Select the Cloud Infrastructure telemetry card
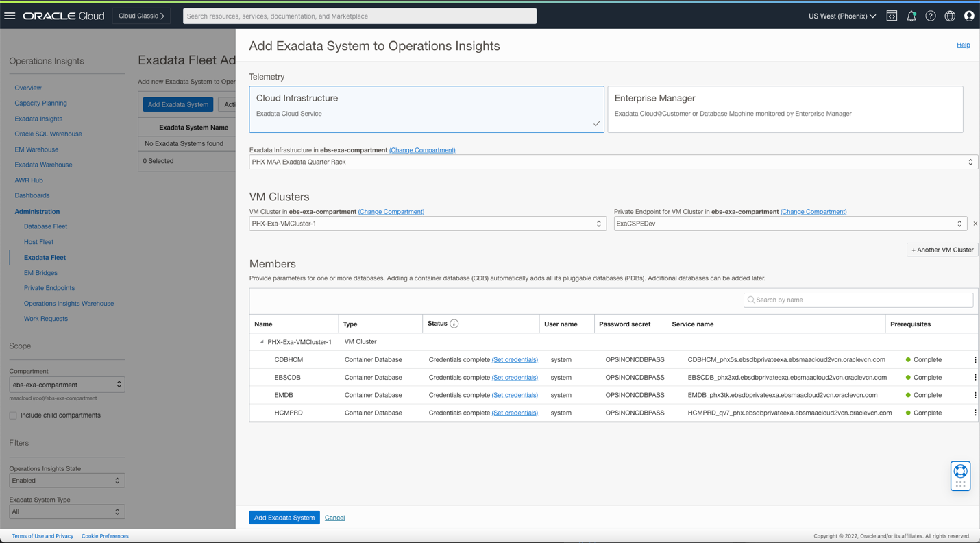980x543 pixels. tap(426, 109)
